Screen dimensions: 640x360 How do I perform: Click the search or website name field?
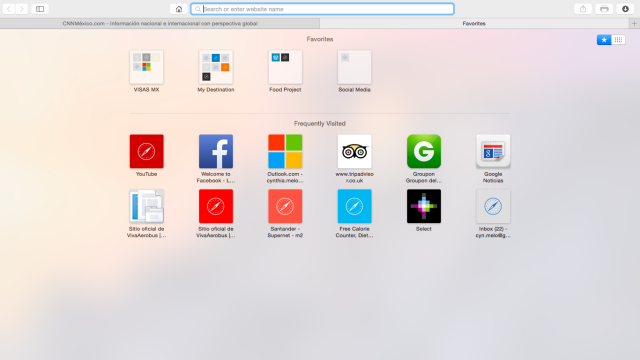coord(322,9)
